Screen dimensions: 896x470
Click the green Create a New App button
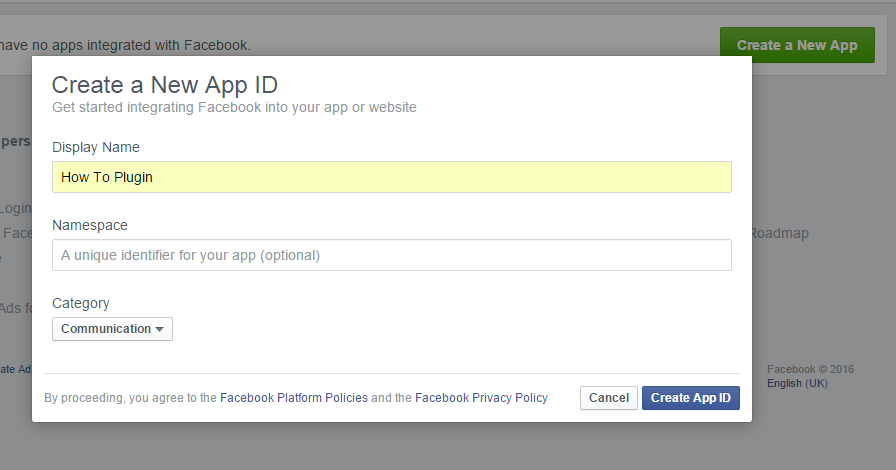(x=797, y=45)
